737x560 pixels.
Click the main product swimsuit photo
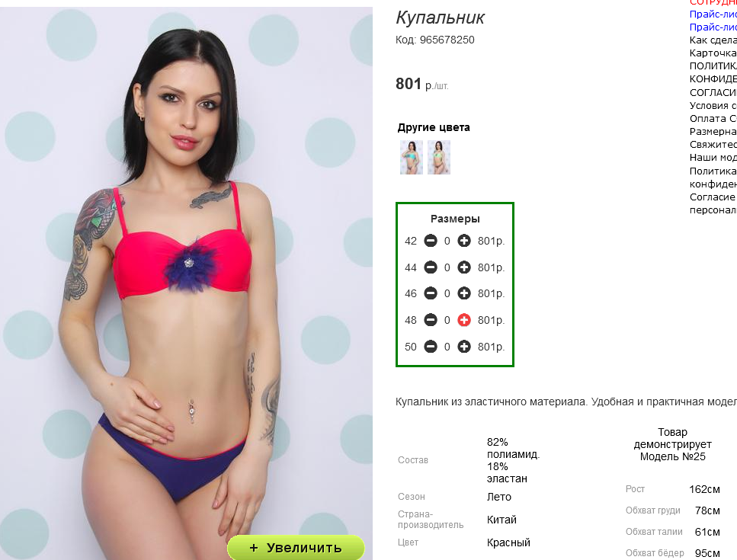(186, 282)
